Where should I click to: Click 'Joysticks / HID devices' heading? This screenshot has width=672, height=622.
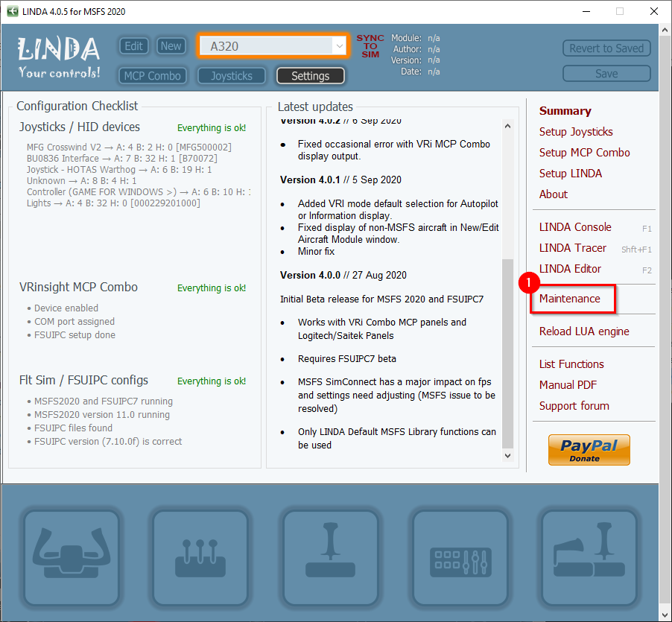(80, 127)
